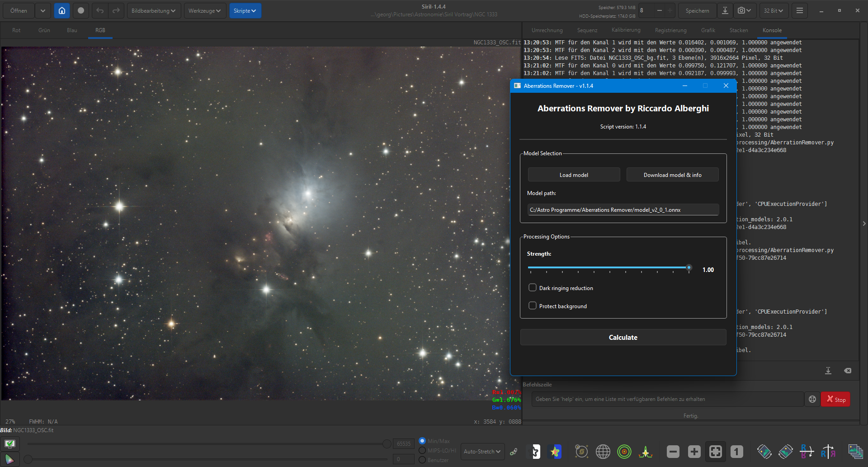Toggle false color rendering star icon

tap(555, 452)
